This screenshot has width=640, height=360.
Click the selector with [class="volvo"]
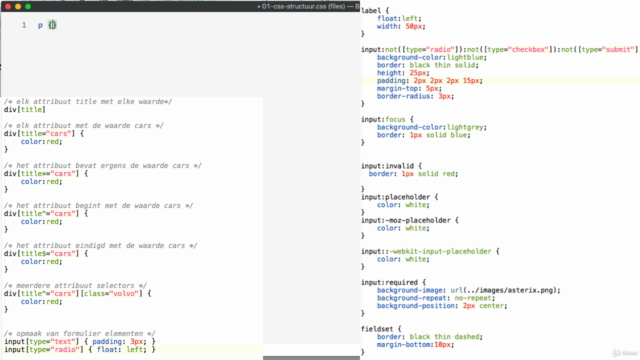[78, 293]
